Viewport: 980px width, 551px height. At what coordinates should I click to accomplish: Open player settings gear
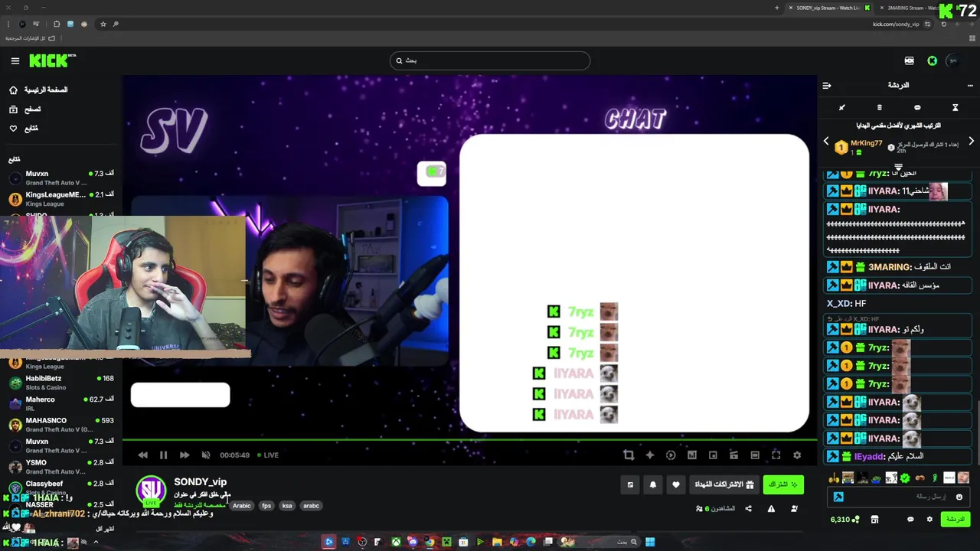coord(797,455)
